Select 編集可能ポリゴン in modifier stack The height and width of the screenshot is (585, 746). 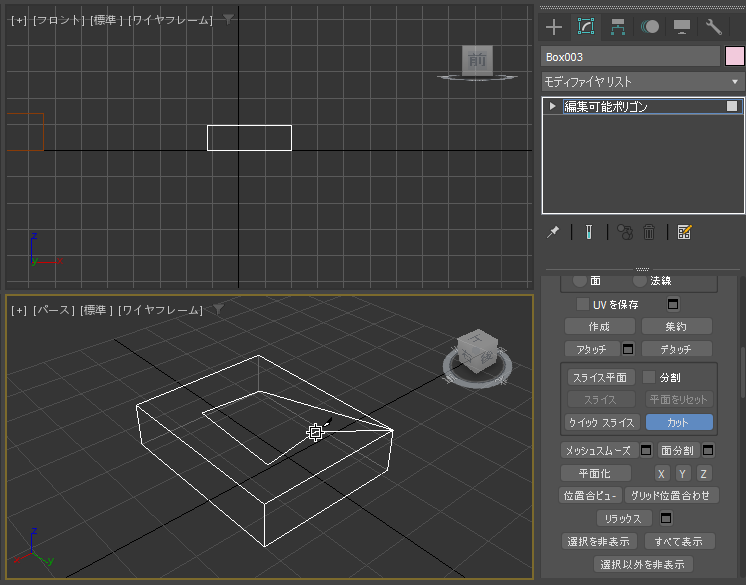tap(605, 107)
